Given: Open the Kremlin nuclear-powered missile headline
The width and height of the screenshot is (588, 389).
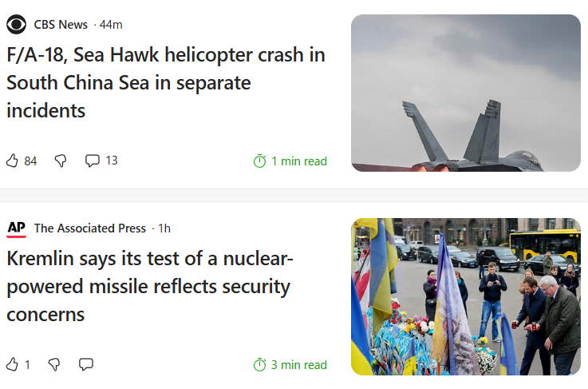Looking at the screenshot, I should pyautogui.click(x=150, y=286).
